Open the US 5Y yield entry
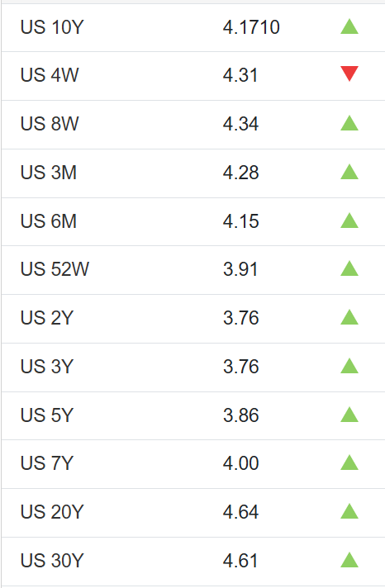The image size is (385, 588). click(x=47, y=415)
